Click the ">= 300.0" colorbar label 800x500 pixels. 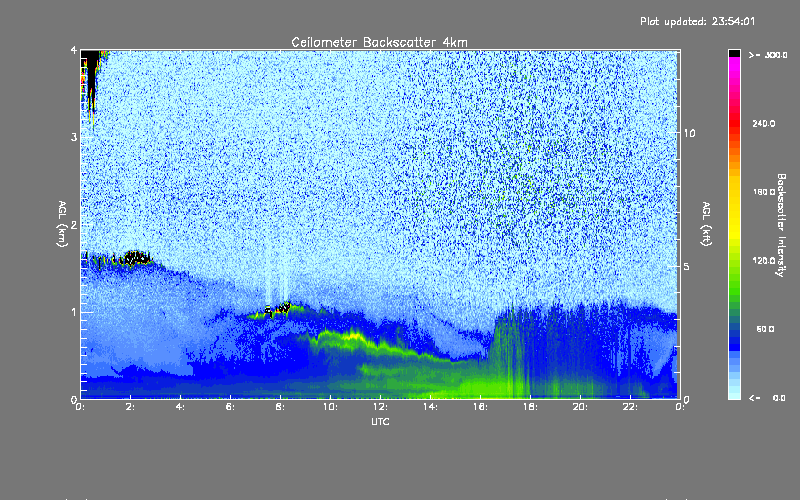click(x=768, y=55)
